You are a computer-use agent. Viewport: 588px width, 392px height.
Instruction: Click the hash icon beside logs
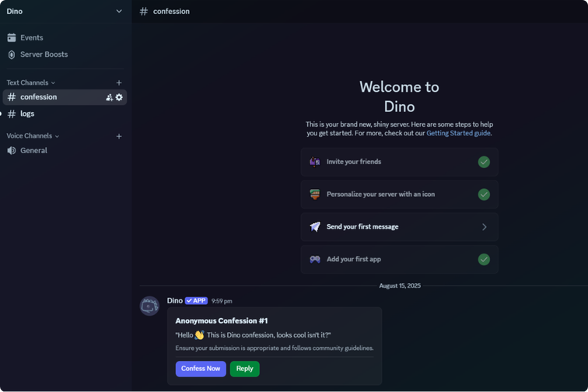(12, 114)
